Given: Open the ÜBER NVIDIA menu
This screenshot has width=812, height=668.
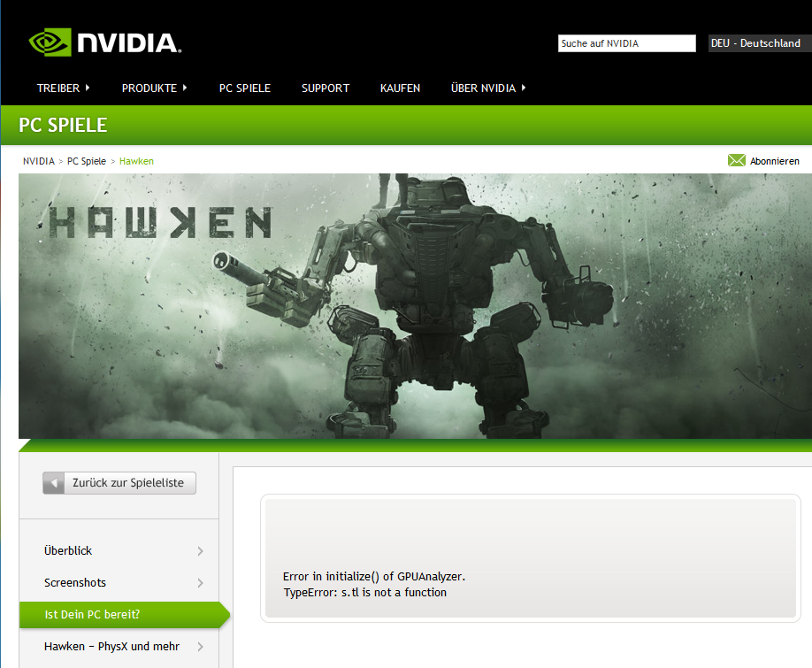Looking at the screenshot, I should point(483,88).
